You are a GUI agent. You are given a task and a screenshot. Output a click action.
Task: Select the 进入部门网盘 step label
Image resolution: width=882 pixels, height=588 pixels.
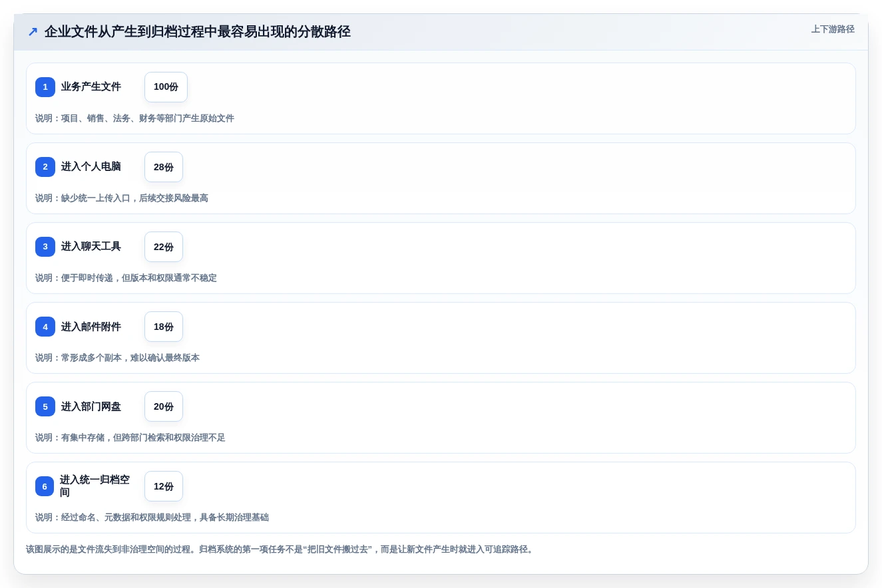91,406
